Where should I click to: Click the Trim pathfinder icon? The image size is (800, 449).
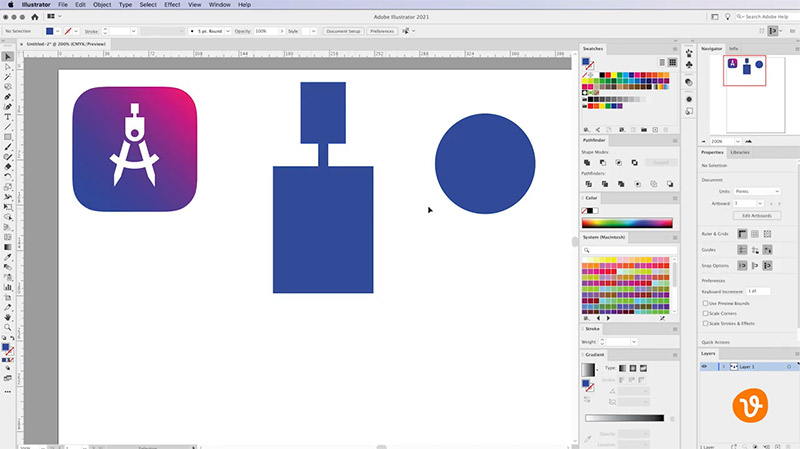[x=605, y=184]
